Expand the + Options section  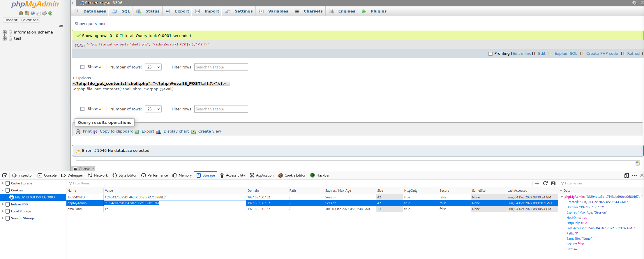[x=82, y=78]
